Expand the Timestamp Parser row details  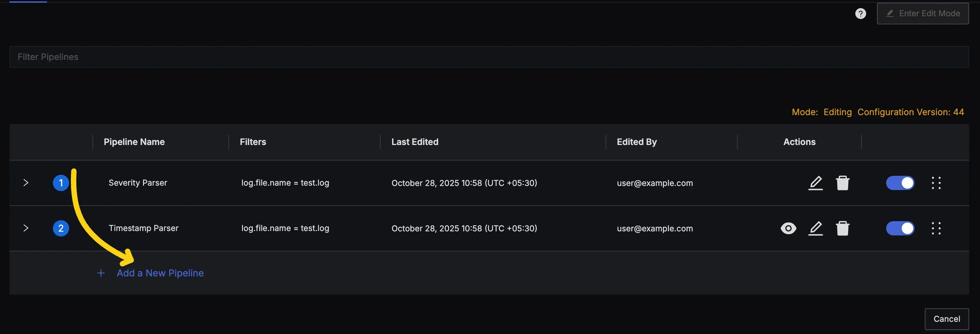click(x=25, y=228)
